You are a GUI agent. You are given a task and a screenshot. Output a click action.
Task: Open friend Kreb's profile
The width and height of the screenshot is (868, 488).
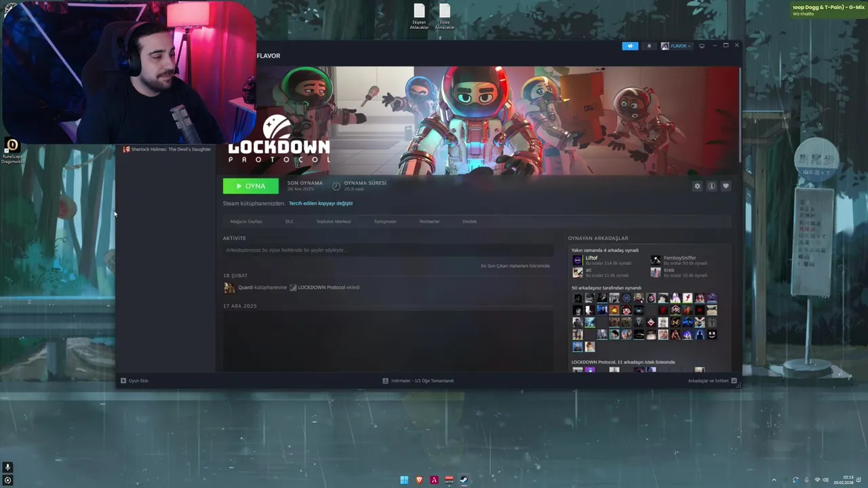point(669,270)
